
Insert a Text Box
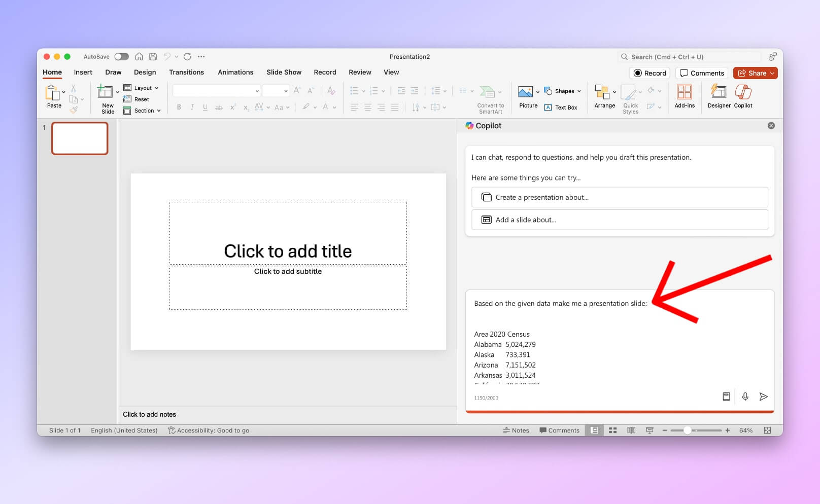pos(562,107)
